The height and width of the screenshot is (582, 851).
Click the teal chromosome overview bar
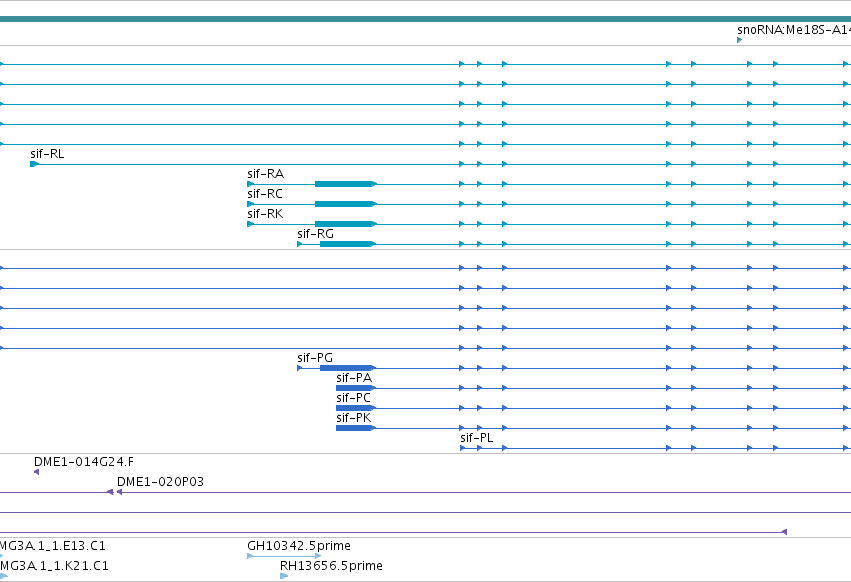(426, 19)
